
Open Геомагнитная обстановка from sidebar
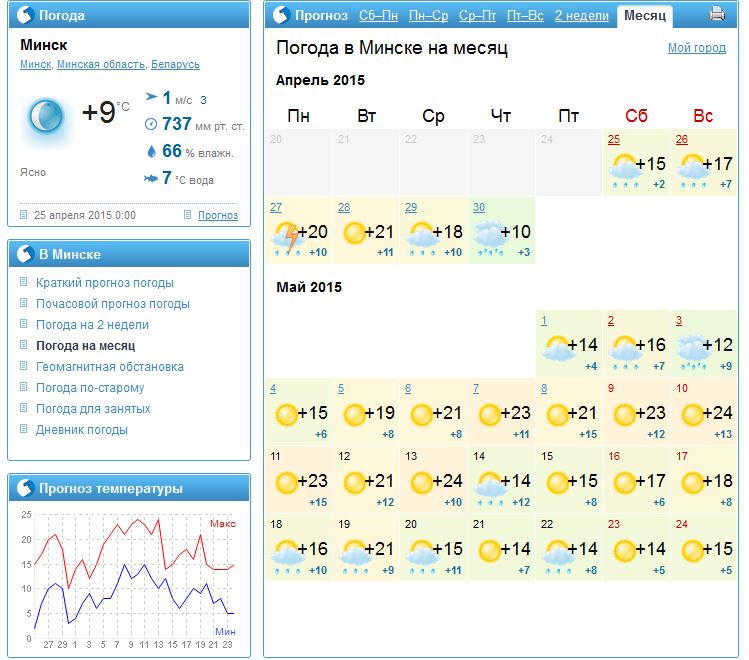click(x=109, y=367)
